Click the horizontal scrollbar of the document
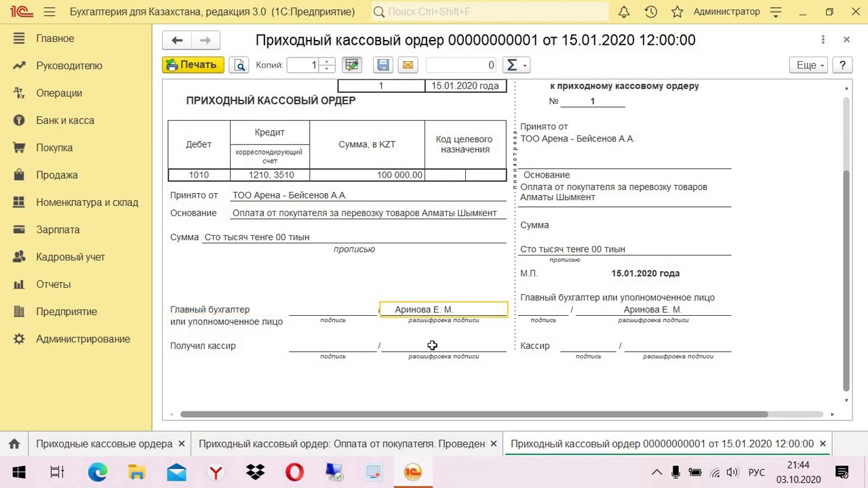This screenshot has height=488, width=868. (473, 414)
